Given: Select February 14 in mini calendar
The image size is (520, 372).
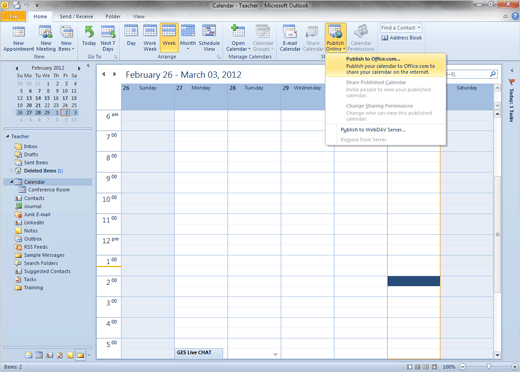Looking at the screenshot, I should (38, 98).
